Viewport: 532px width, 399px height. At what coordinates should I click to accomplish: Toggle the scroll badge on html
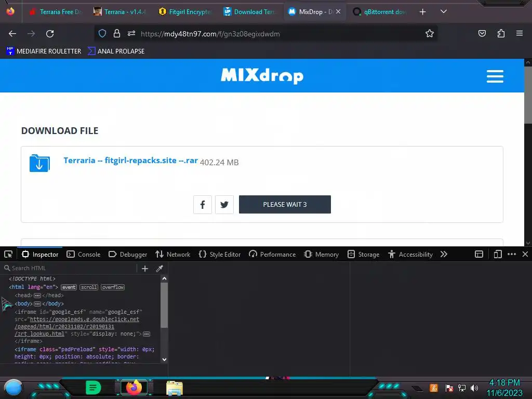(89, 287)
